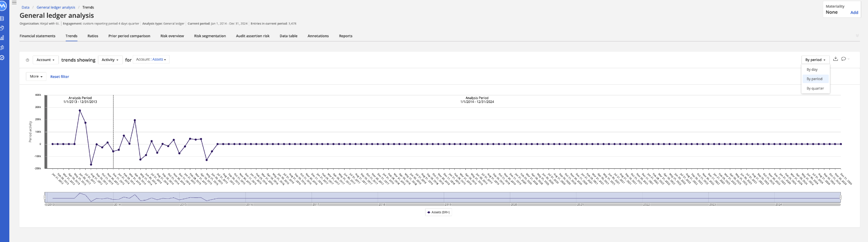Open the Account : Assets filter dropdown
Image resolution: width=868 pixels, height=242 pixels.
151,59
